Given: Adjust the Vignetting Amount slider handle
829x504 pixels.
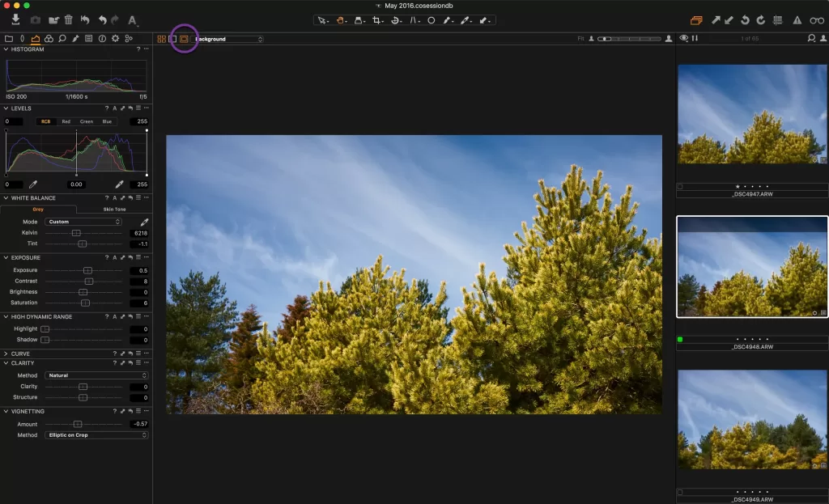Looking at the screenshot, I should [x=78, y=424].
